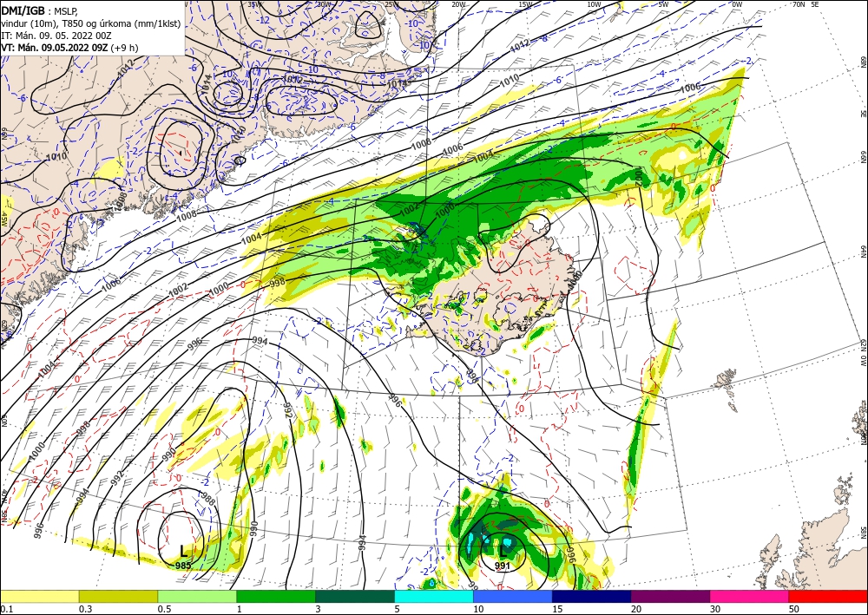Select the green 1–3 mm legend swatch
868x615 pixels.
tap(276, 597)
